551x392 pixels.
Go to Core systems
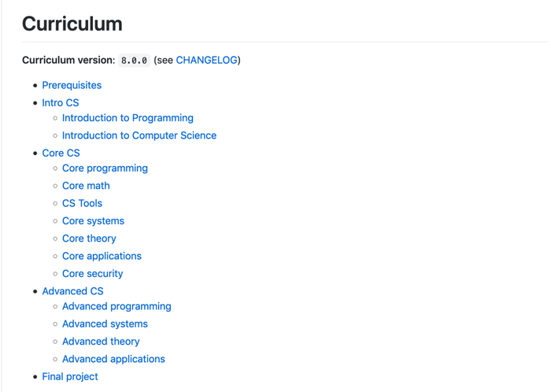coord(93,221)
